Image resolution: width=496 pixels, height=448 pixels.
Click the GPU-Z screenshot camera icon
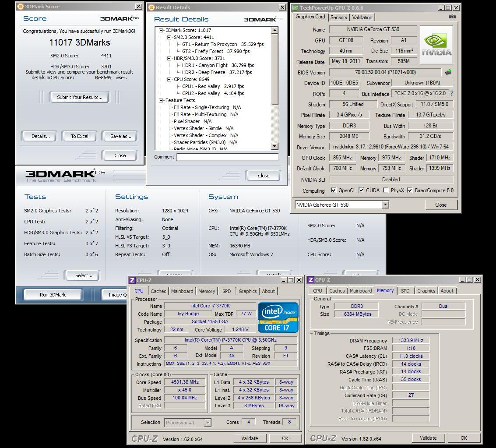[x=452, y=17]
